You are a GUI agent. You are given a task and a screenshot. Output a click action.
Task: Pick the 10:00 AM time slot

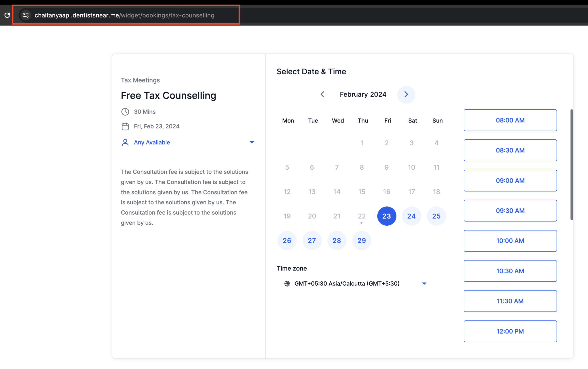(510, 241)
